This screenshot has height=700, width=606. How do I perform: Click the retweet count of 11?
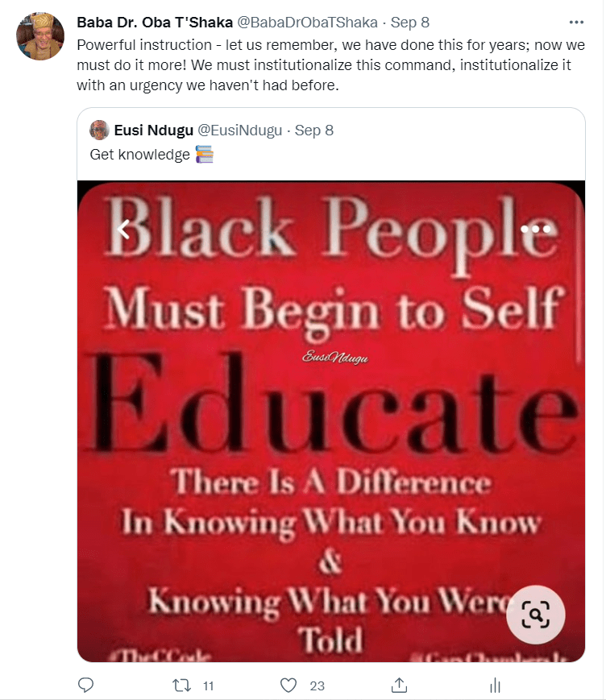[x=208, y=686]
